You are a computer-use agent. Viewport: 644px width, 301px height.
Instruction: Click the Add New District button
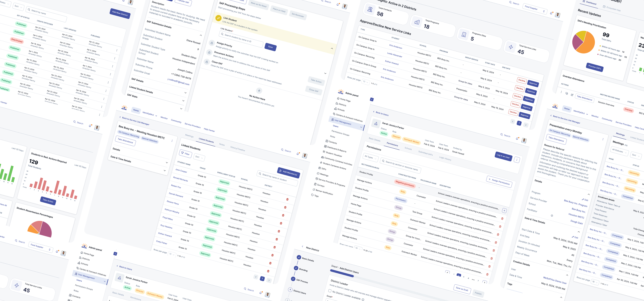tap(120, 13)
